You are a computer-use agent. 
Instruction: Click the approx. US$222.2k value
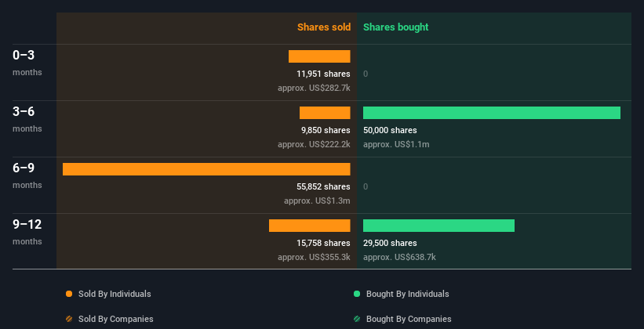click(315, 144)
